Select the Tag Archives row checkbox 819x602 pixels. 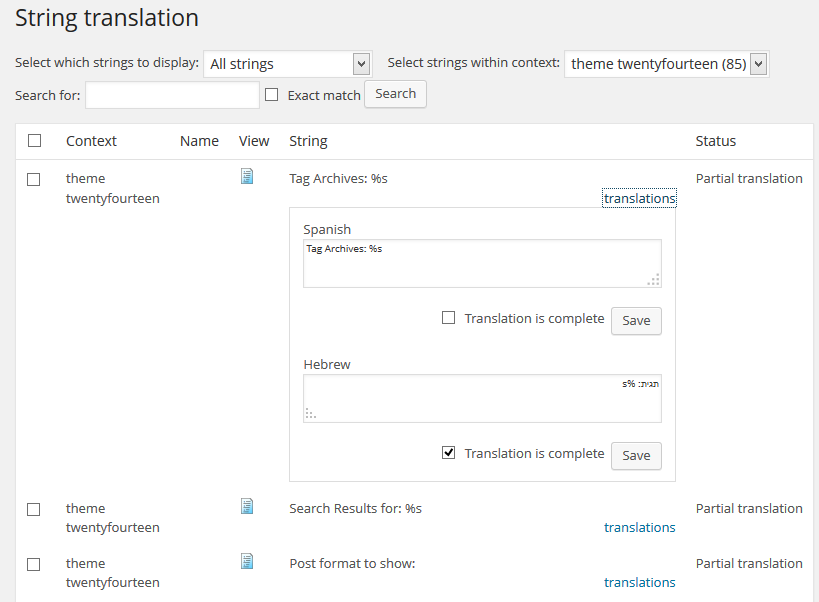(33, 180)
